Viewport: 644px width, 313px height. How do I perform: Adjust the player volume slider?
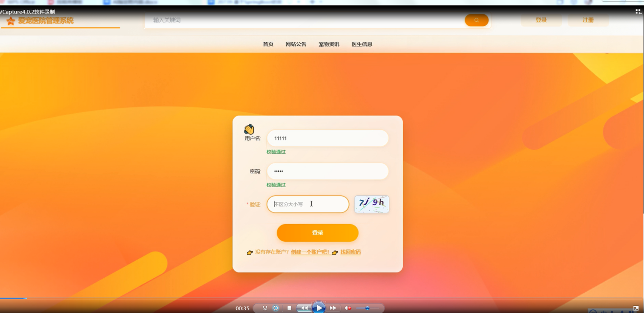click(367, 308)
